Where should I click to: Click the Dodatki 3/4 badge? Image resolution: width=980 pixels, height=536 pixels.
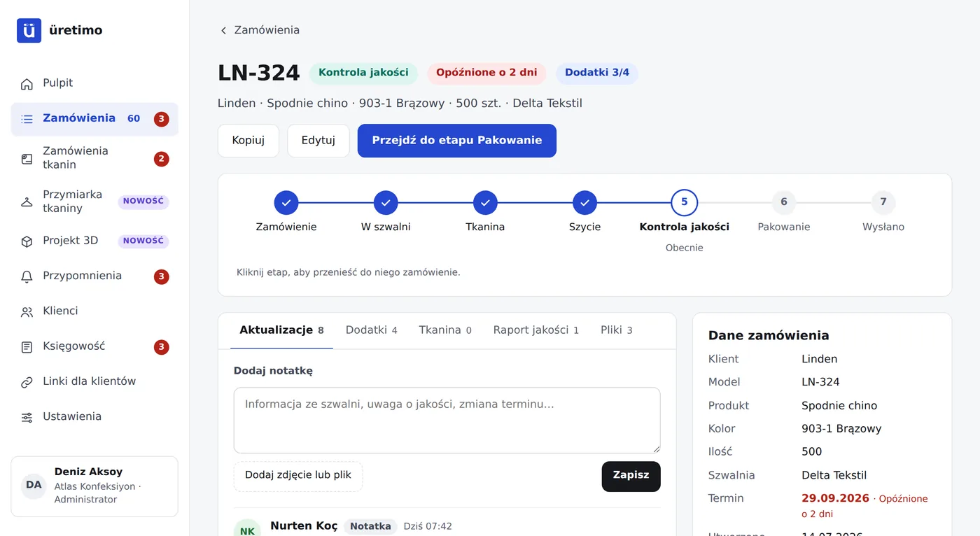pyautogui.click(x=597, y=73)
